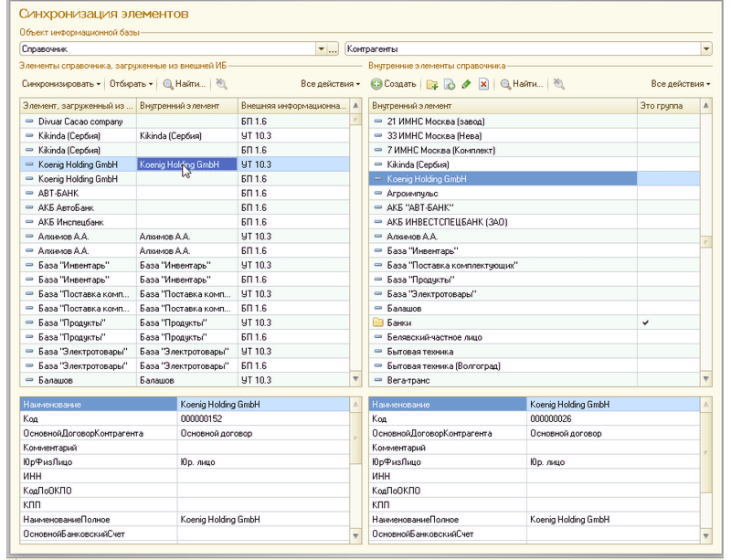
Task: Select the Агроимпульс row in right list
Action: coord(534,193)
